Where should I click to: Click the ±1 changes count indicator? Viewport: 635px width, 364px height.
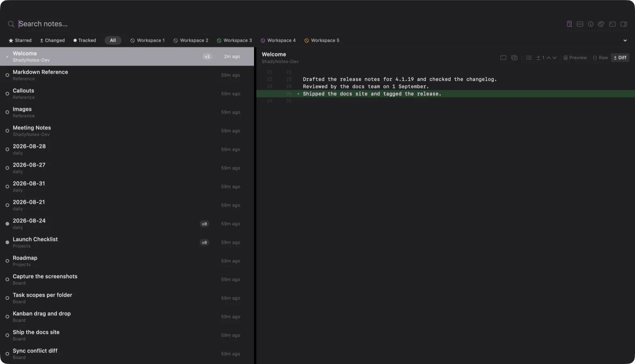[541, 58]
